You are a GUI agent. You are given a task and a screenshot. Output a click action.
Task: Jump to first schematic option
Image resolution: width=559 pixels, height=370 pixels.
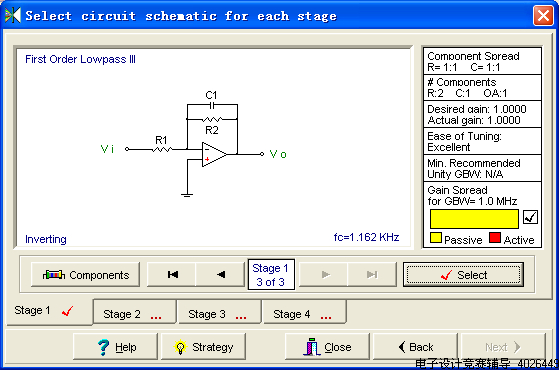pyautogui.click(x=171, y=274)
